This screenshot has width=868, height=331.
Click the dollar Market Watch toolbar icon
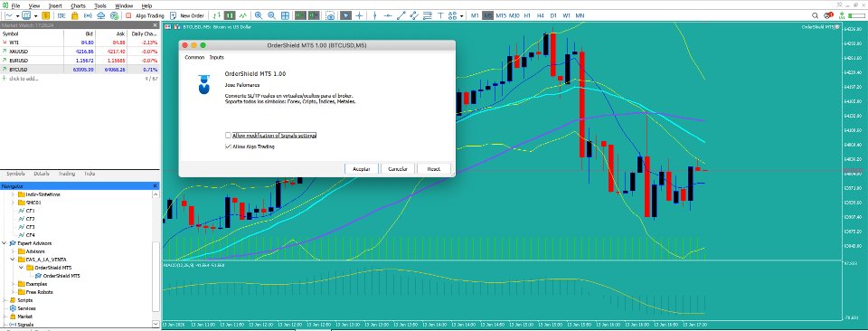click(x=45, y=15)
